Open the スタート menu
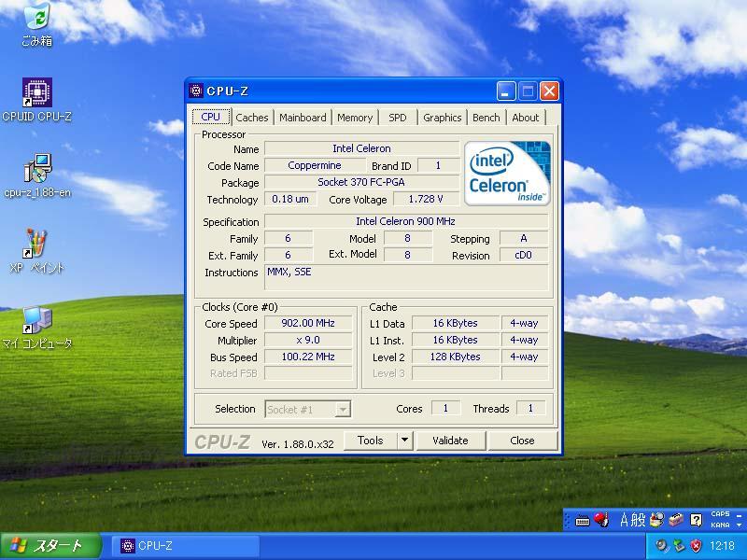Screen dimensions: 747x560 (x=50, y=546)
